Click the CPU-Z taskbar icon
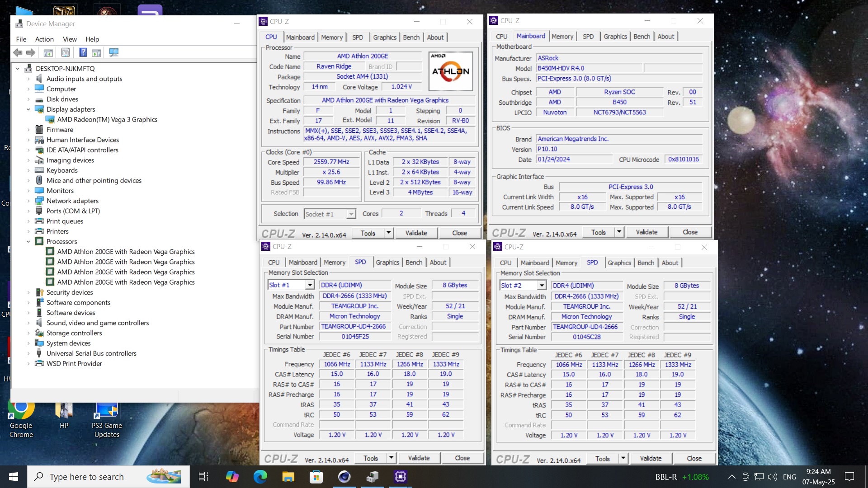The image size is (868, 488). [x=401, y=477]
